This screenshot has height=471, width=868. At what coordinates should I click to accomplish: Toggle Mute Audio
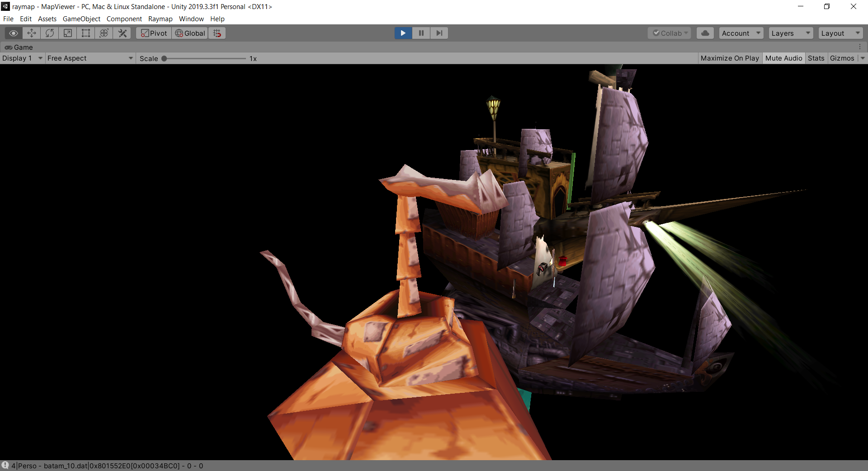[x=783, y=58]
